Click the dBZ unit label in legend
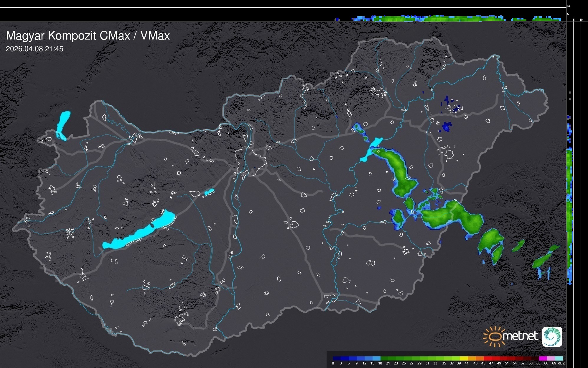The width and height of the screenshot is (588, 368). pos(561,363)
